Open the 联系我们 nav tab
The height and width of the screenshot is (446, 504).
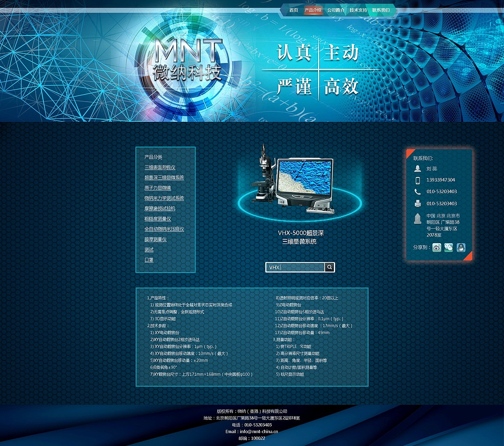[381, 10]
